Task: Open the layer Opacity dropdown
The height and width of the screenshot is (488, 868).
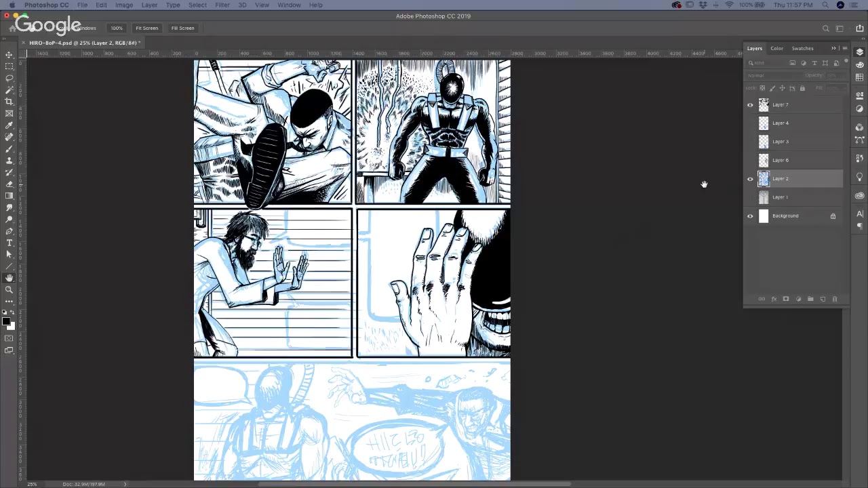Action: pyautogui.click(x=835, y=75)
